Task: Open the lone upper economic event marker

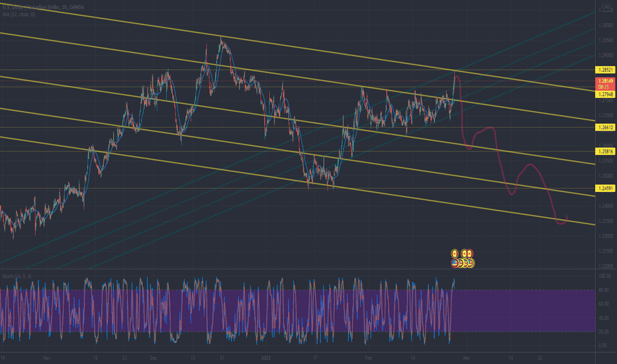Action: click(455, 254)
